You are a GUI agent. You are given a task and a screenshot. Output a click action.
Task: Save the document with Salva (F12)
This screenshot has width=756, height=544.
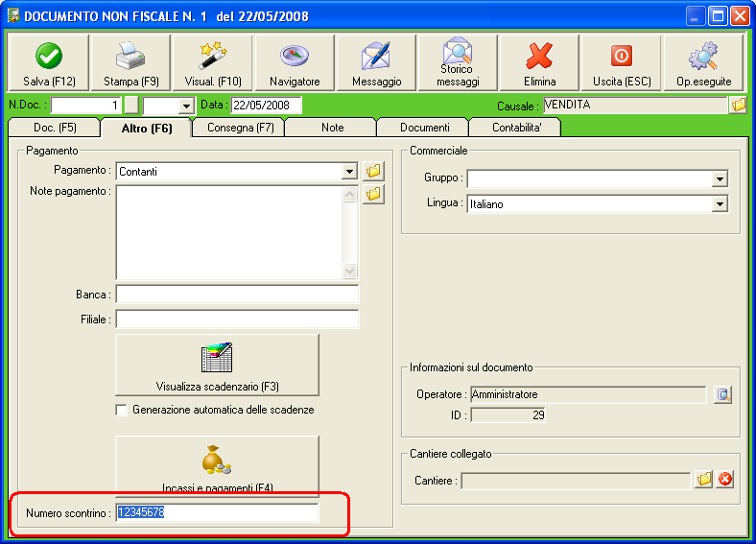click(x=49, y=62)
